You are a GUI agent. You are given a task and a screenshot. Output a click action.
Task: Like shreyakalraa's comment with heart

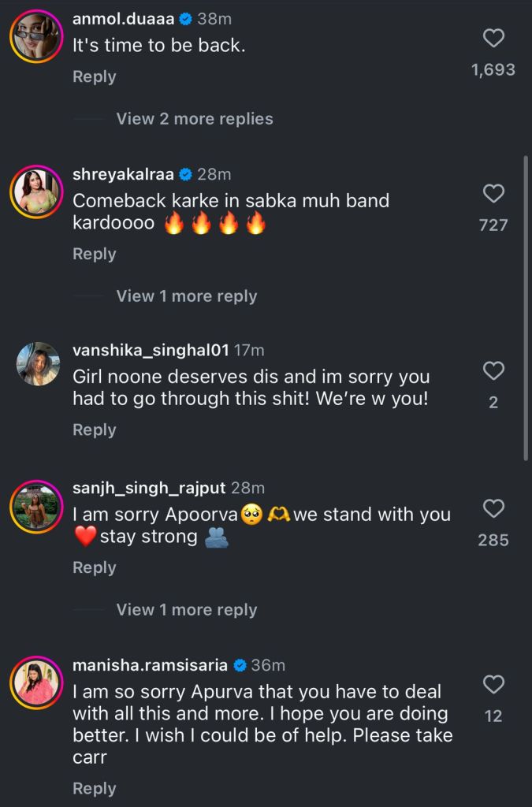coord(493,193)
